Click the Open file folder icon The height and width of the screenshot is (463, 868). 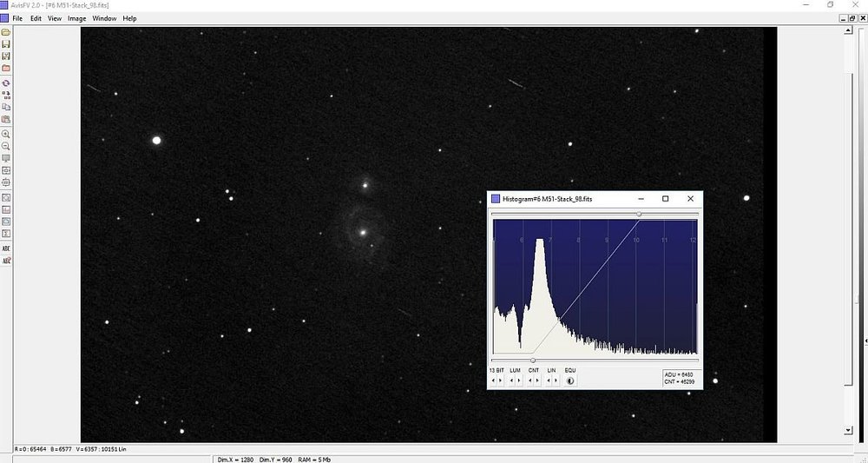6,32
